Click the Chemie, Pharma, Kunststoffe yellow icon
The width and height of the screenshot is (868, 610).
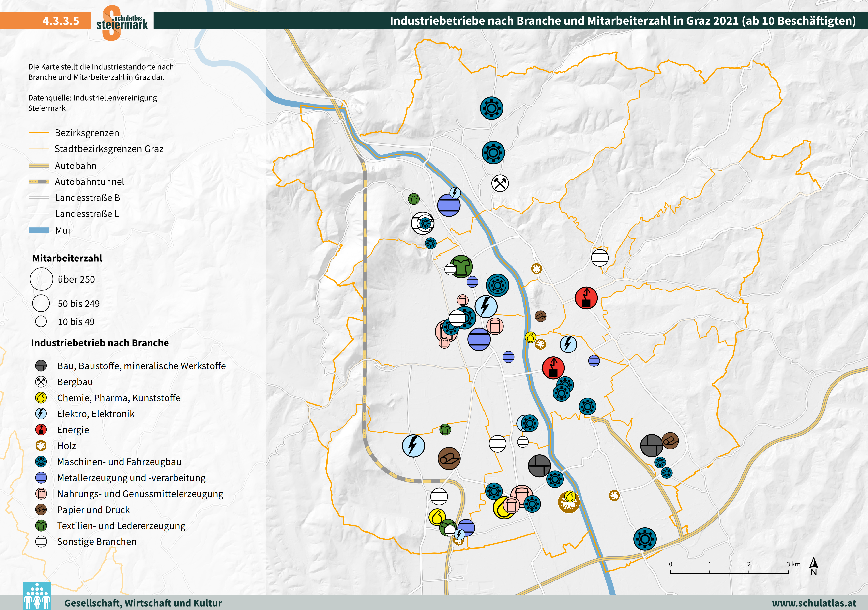(41, 397)
